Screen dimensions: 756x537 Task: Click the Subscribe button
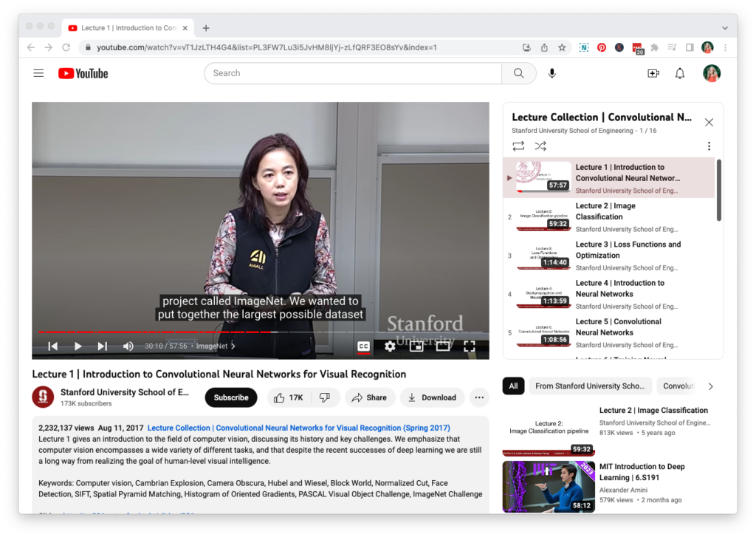tap(231, 397)
